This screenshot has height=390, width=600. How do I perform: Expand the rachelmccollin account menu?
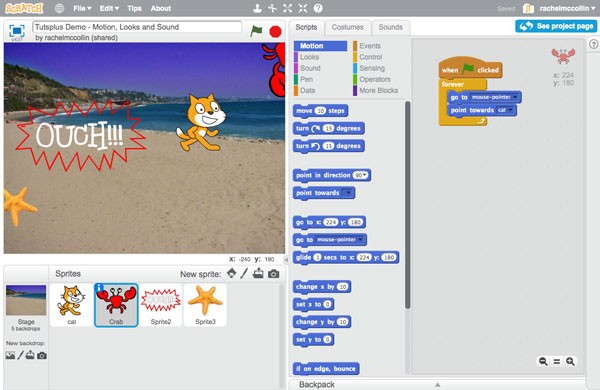click(567, 8)
